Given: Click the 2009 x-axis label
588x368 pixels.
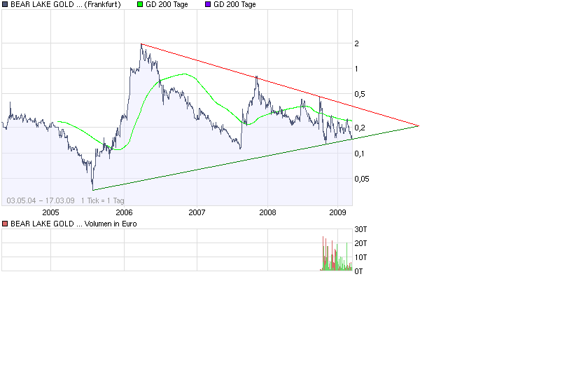Looking at the screenshot, I should (x=337, y=212).
